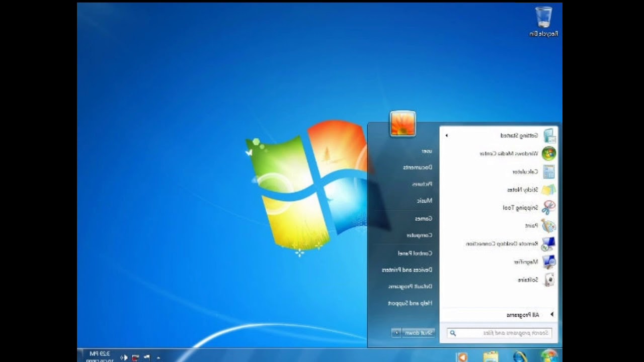Click the Getting Started icon
This screenshot has height=362, width=644.
549,136
